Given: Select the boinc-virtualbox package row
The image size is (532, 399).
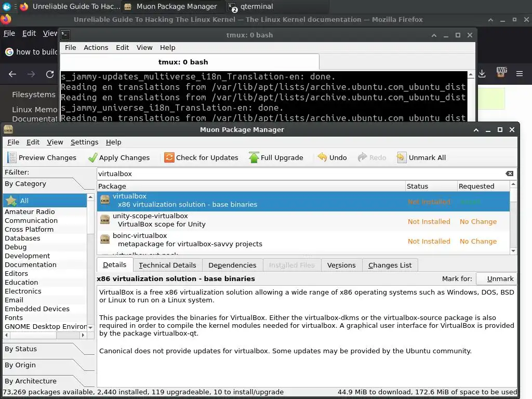Looking at the screenshot, I should pos(303,240).
